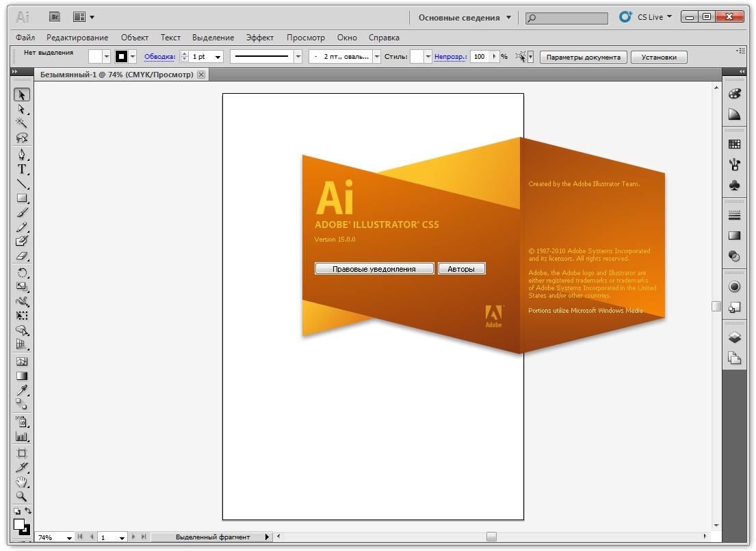Screen dimensions: 756x551
Task: Select the Pen tool
Action: pos(22,155)
